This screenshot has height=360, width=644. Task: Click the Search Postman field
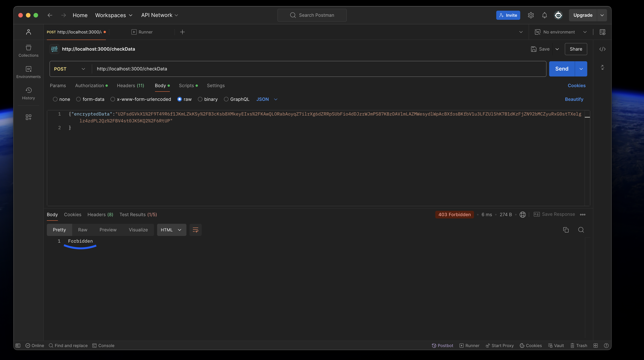[x=312, y=15]
